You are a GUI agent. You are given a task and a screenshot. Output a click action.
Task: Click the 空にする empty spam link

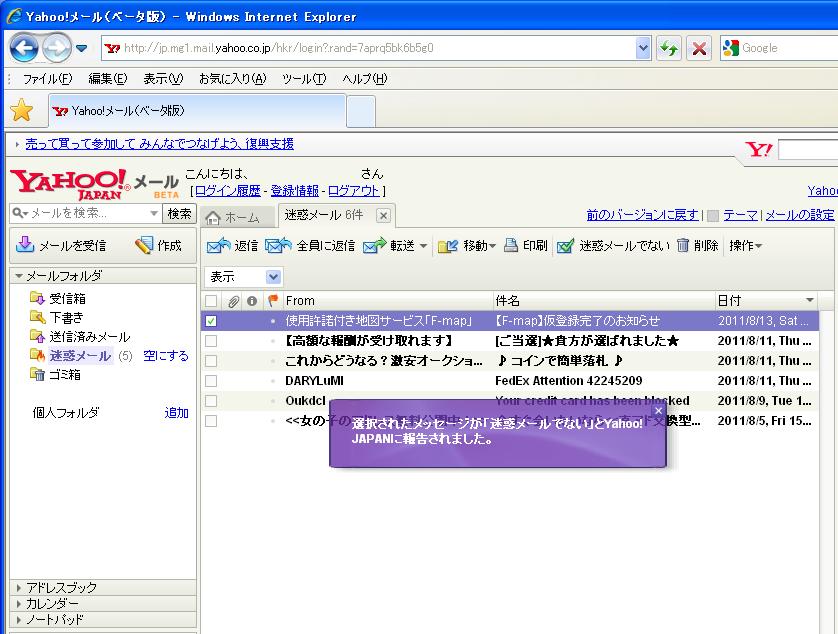(166, 355)
